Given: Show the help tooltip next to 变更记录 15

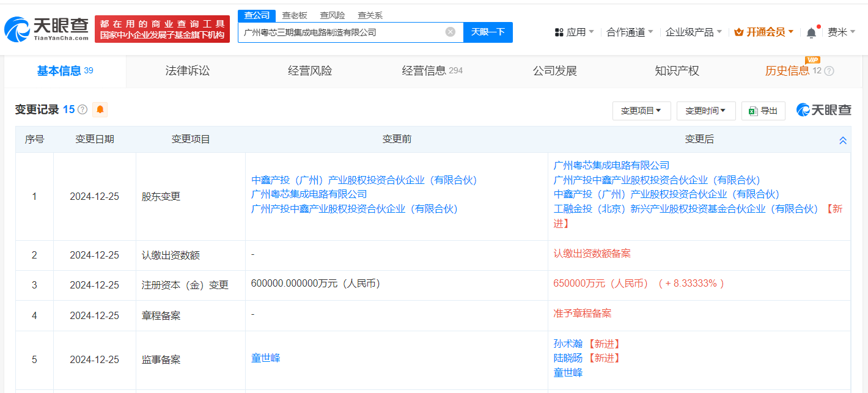Looking at the screenshot, I should click(x=83, y=110).
